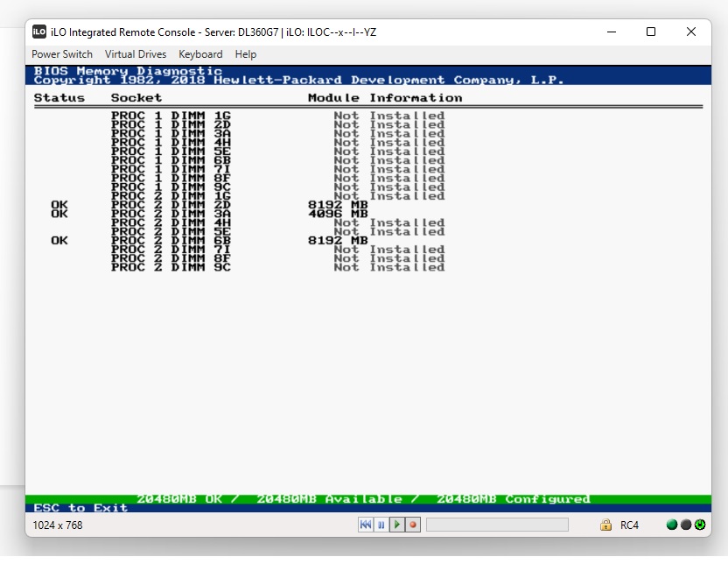This screenshot has height=564, width=728.
Task: Click the OK status for PROC 2 DIMM 6B
Action: click(x=59, y=240)
